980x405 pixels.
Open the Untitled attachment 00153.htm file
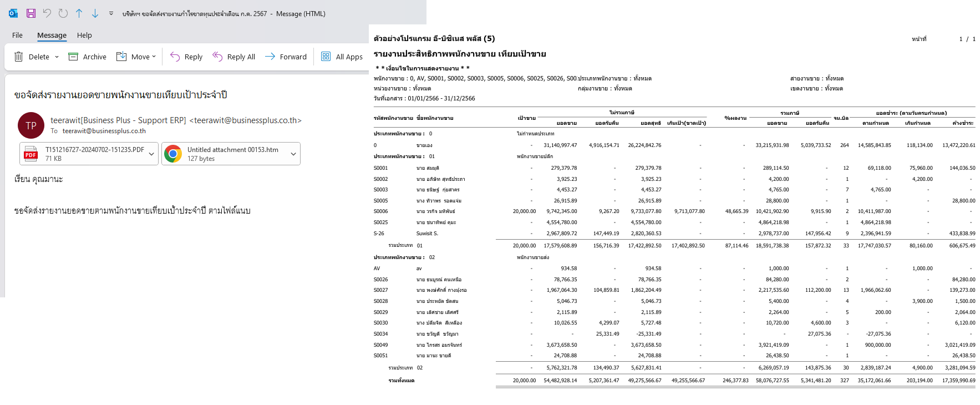tap(231, 154)
